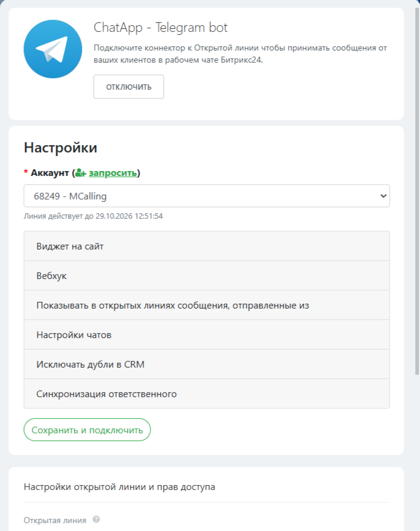Open the Настройки чатов section
The image size is (420, 531).
(206, 335)
